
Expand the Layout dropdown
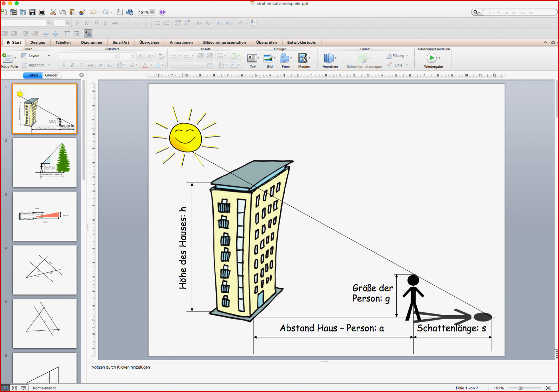pos(49,56)
